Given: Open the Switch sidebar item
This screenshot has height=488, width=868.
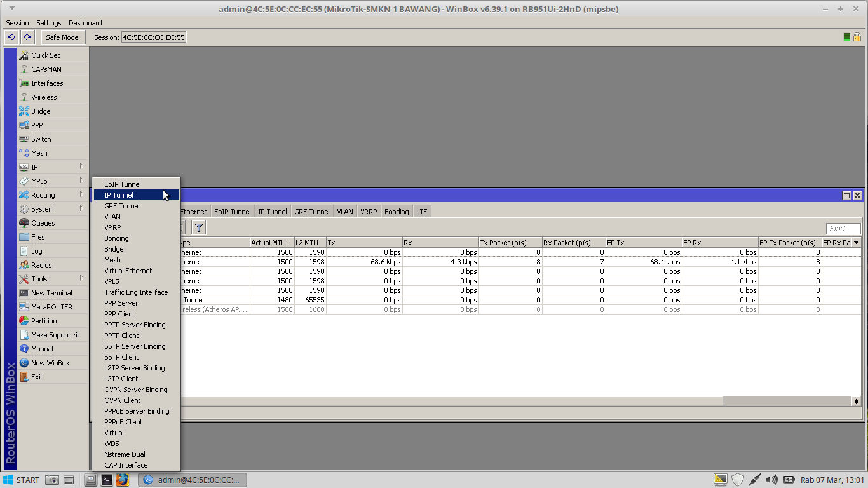Looking at the screenshot, I should point(53,139).
